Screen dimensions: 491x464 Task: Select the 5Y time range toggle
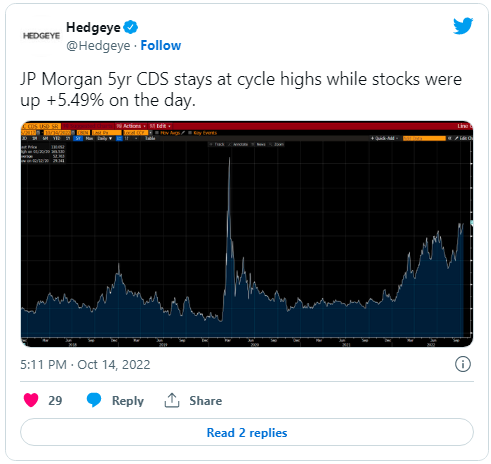(78, 138)
